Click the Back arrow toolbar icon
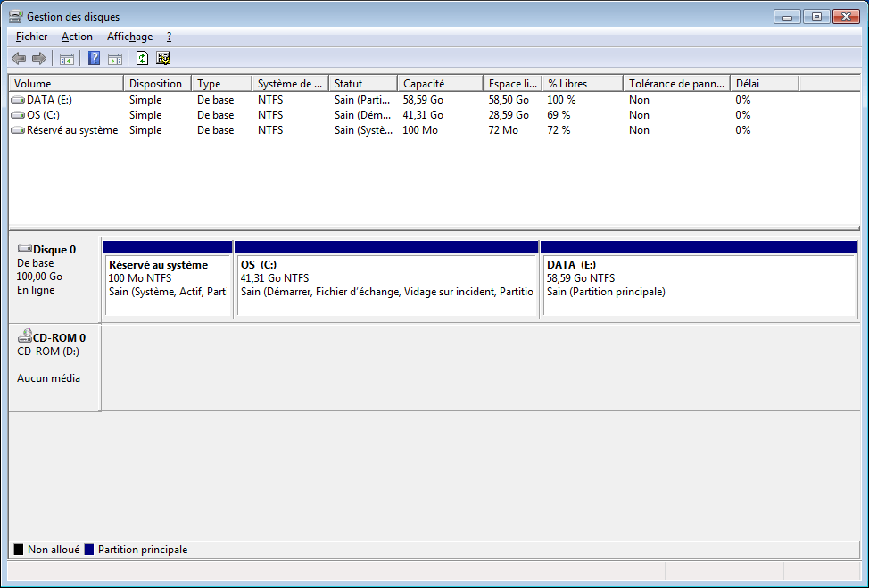Image resolution: width=869 pixels, height=588 pixels. pos(19,58)
